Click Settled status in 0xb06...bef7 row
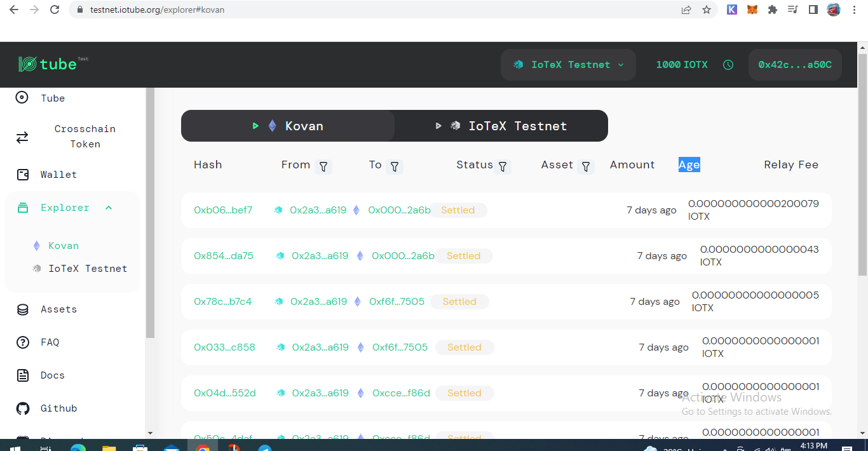The height and width of the screenshot is (451, 868). [458, 210]
